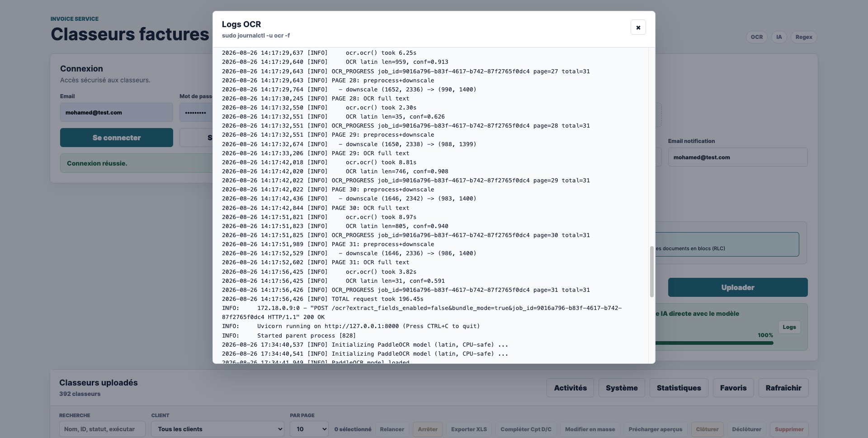Viewport: 868px width, 438px height.
Task: Export classeurs with Exporter XLS
Action: pos(469,429)
